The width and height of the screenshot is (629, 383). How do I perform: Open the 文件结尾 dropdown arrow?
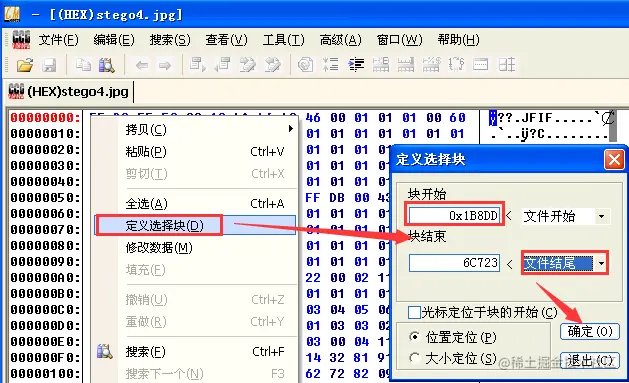(601, 263)
